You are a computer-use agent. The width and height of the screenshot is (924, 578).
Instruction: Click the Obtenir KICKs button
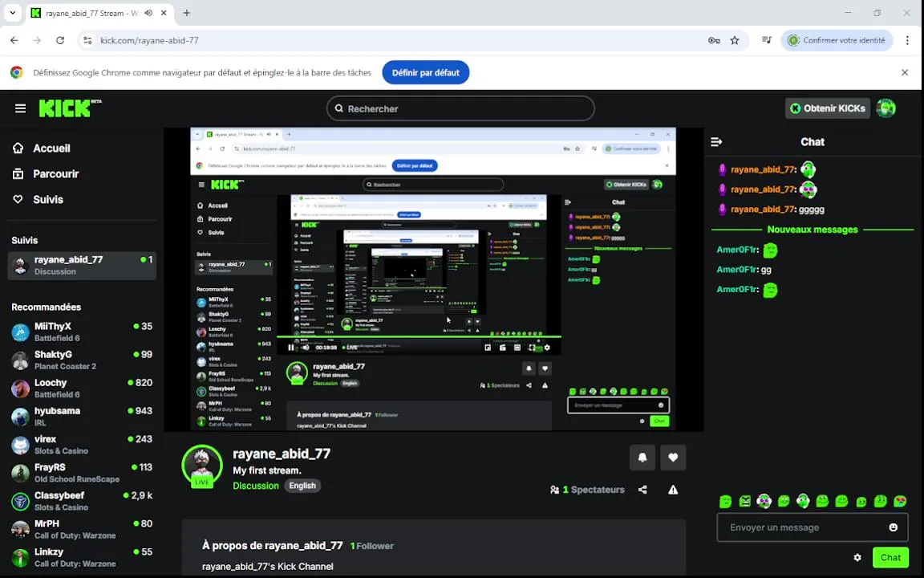pos(828,108)
